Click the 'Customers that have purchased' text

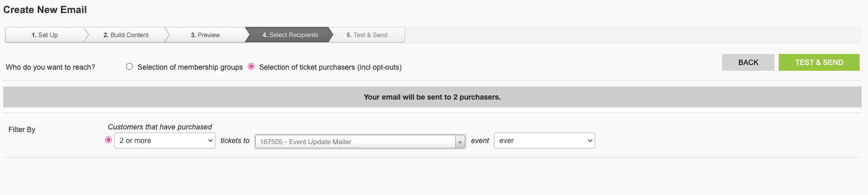[x=160, y=127]
